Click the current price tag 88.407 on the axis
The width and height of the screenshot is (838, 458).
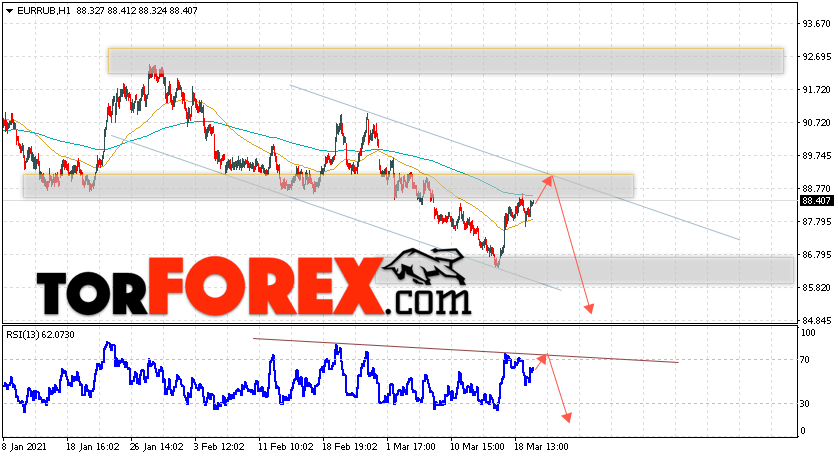click(816, 201)
